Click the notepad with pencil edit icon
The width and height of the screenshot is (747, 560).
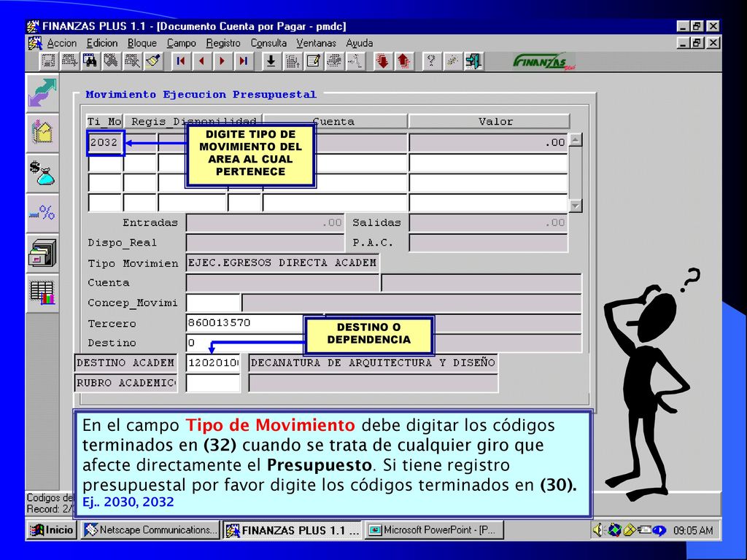pyautogui.click(x=313, y=61)
